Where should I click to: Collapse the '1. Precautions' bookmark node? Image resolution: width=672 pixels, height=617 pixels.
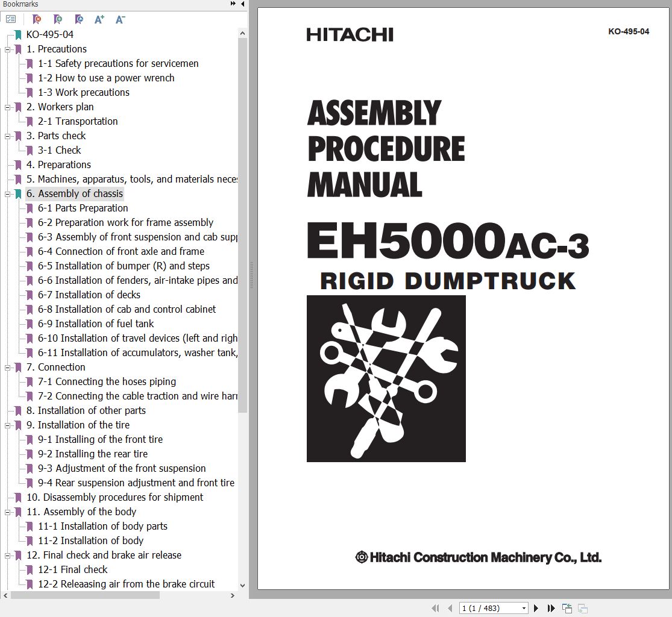[7, 49]
